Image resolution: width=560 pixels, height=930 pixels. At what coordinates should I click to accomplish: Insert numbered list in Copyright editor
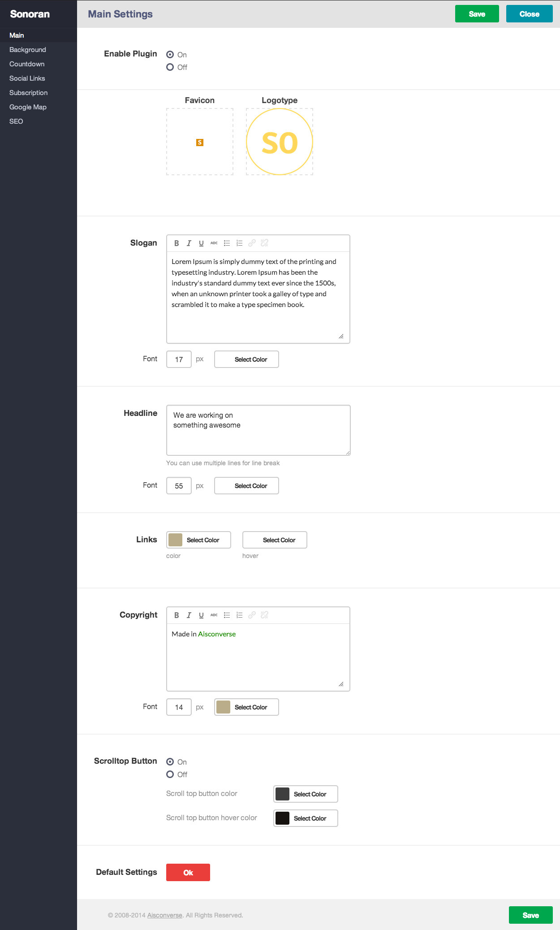point(240,615)
